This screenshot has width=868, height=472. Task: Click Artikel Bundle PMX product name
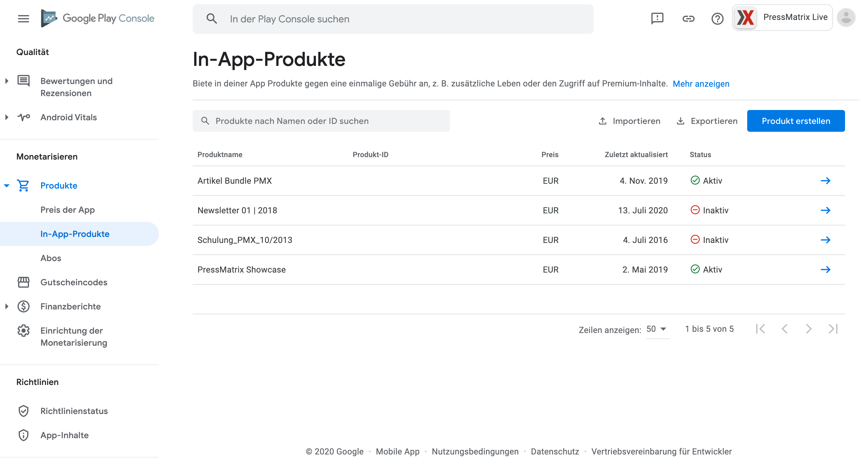(235, 181)
